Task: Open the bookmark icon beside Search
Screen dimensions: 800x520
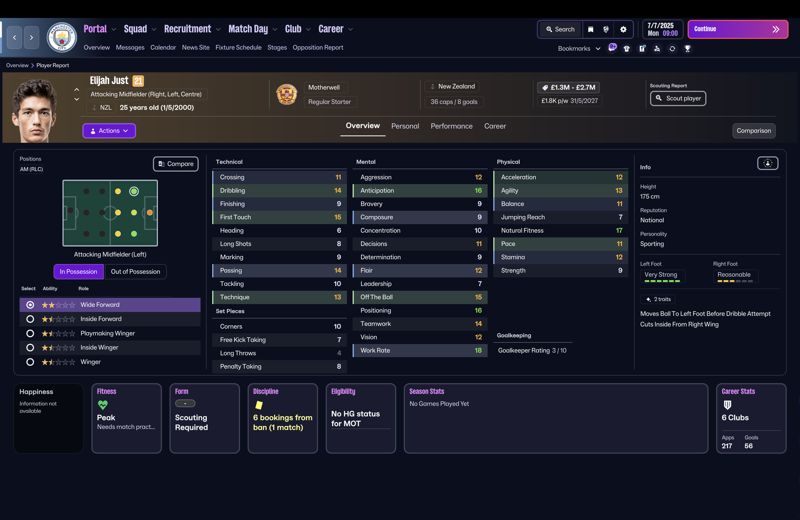Action: tap(590, 30)
